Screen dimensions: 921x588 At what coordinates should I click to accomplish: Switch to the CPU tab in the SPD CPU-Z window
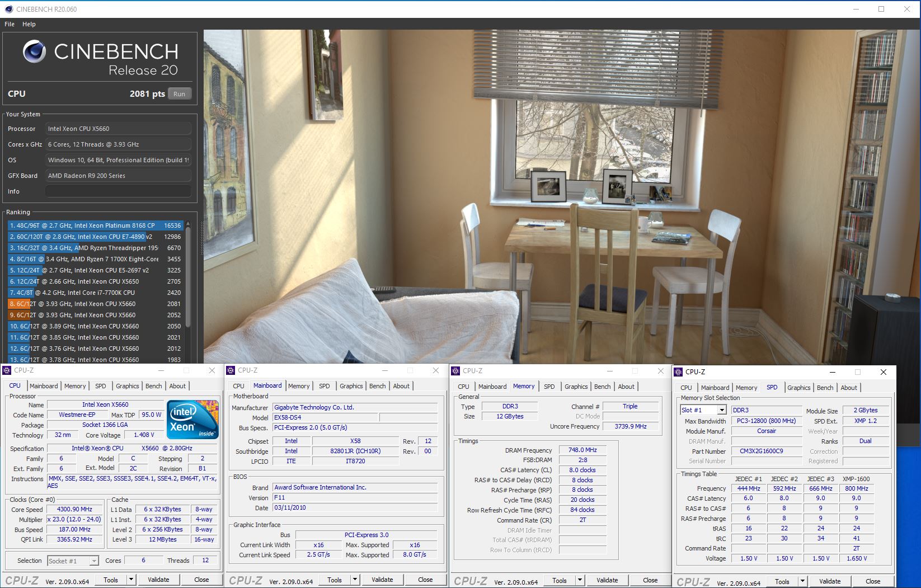(x=686, y=388)
